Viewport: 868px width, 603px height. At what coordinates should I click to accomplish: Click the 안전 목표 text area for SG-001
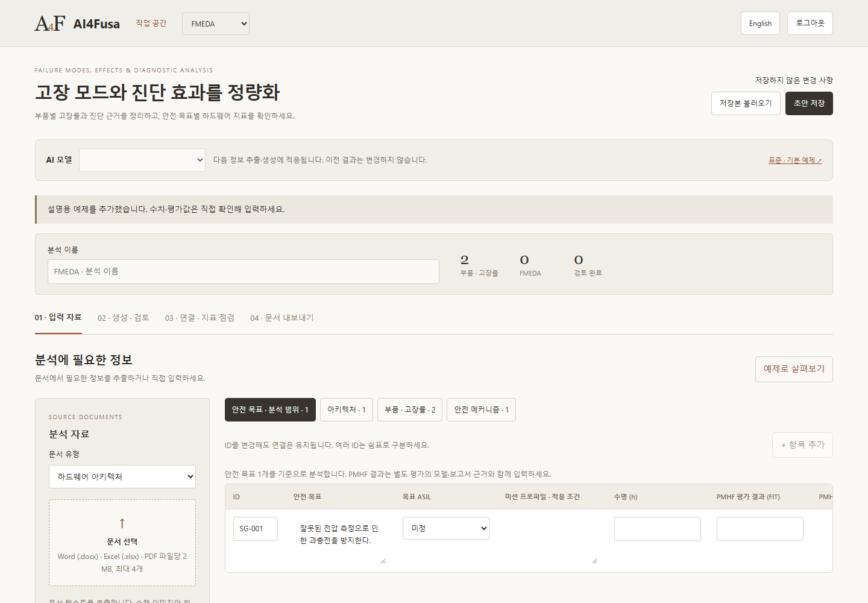340,541
